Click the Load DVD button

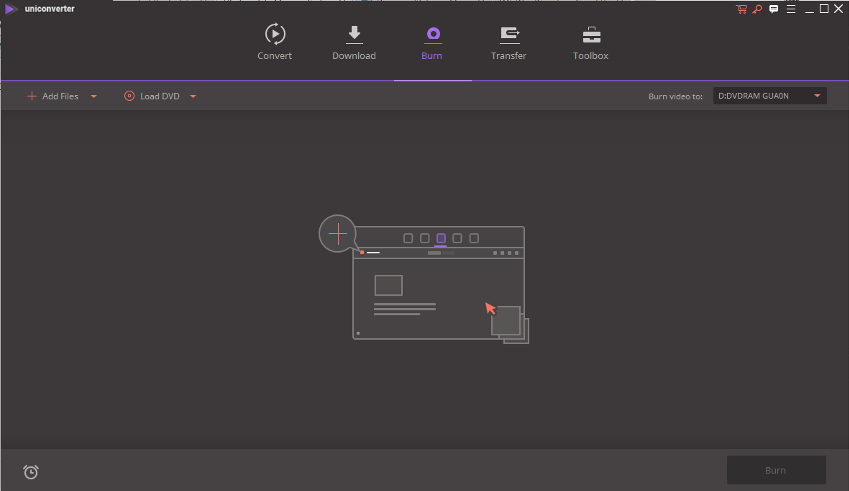coord(152,96)
